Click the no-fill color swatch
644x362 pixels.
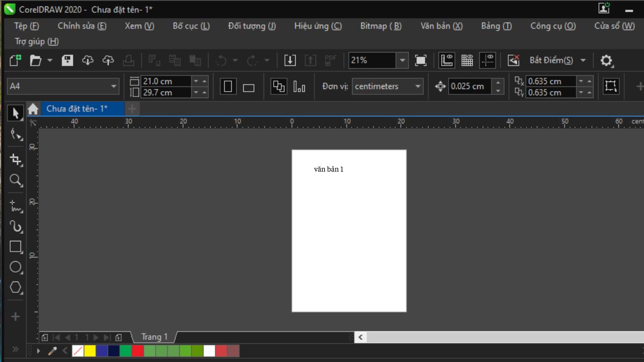pos(78,351)
